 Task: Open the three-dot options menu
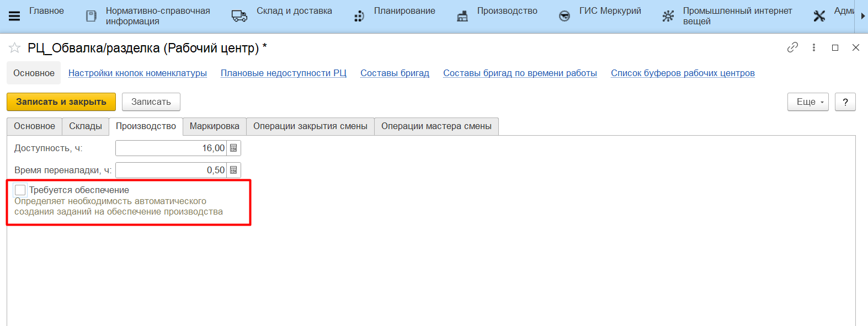pyautogui.click(x=813, y=47)
